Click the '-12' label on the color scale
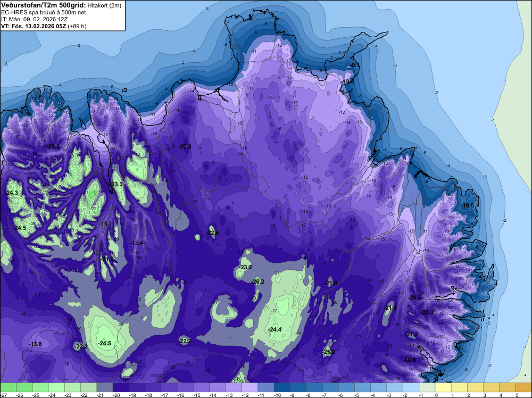 tap(246, 395)
